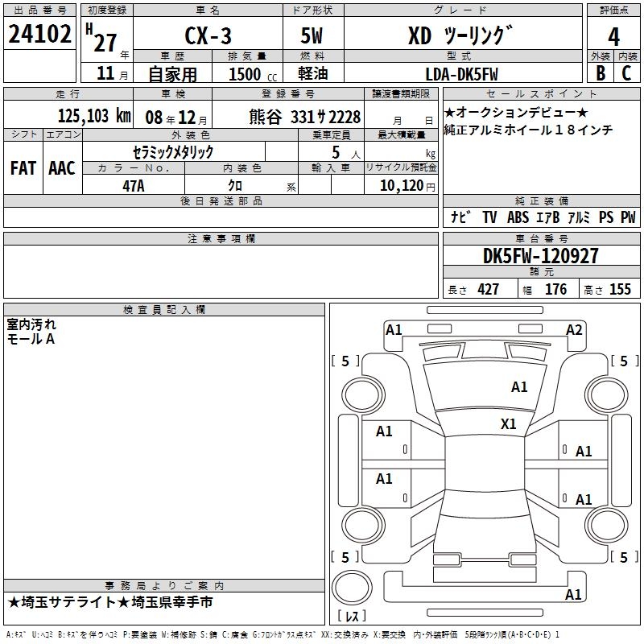Screen dimensions: 644x644
Task: Click vehicle history 自家用
Action: tap(172, 74)
